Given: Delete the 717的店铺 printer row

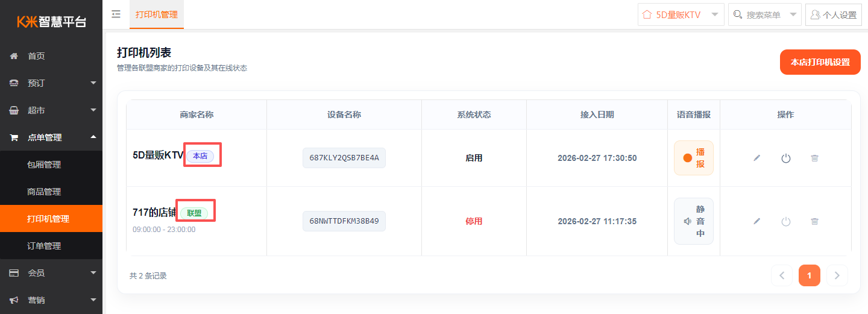Looking at the screenshot, I should click(814, 221).
